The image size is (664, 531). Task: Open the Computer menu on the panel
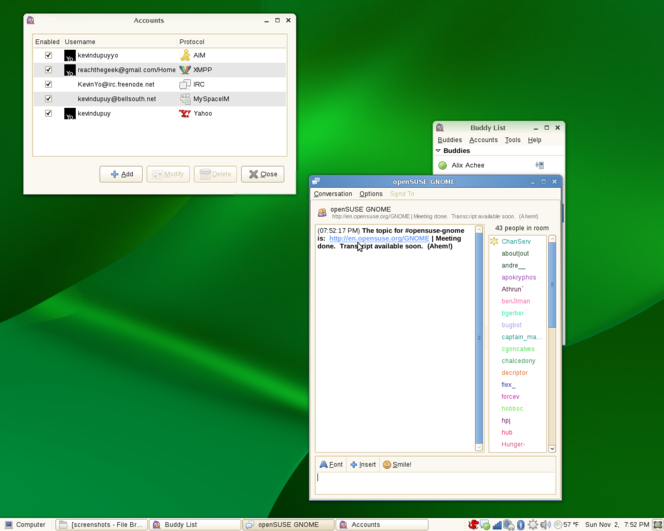coord(25,525)
